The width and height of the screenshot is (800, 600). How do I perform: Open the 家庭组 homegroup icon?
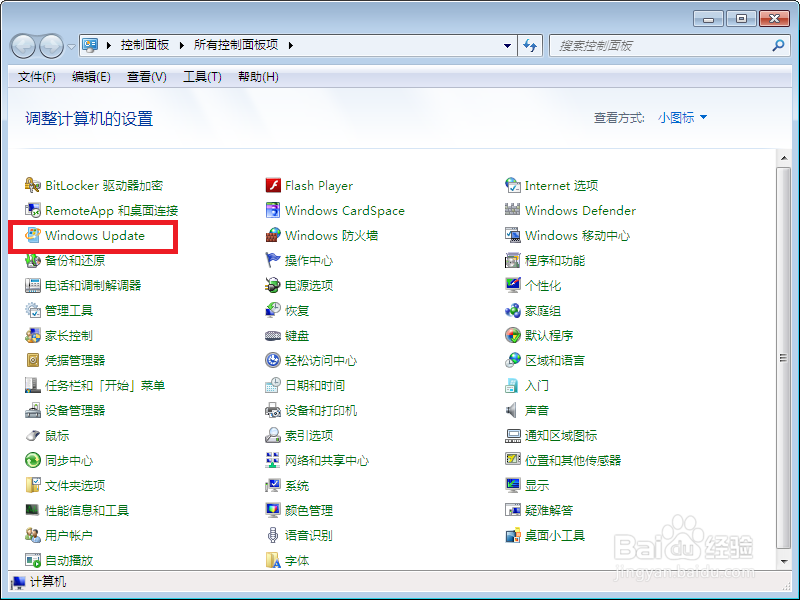(x=513, y=310)
